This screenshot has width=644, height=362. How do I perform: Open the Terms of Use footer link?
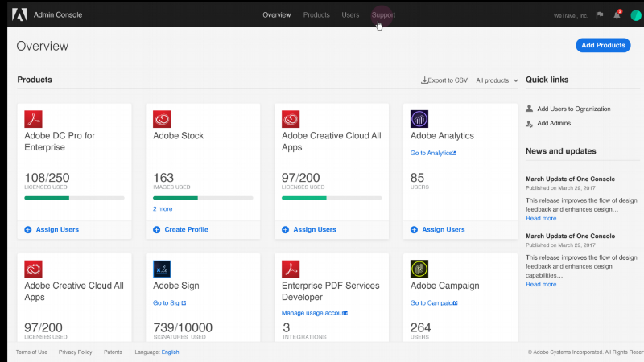(31, 352)
